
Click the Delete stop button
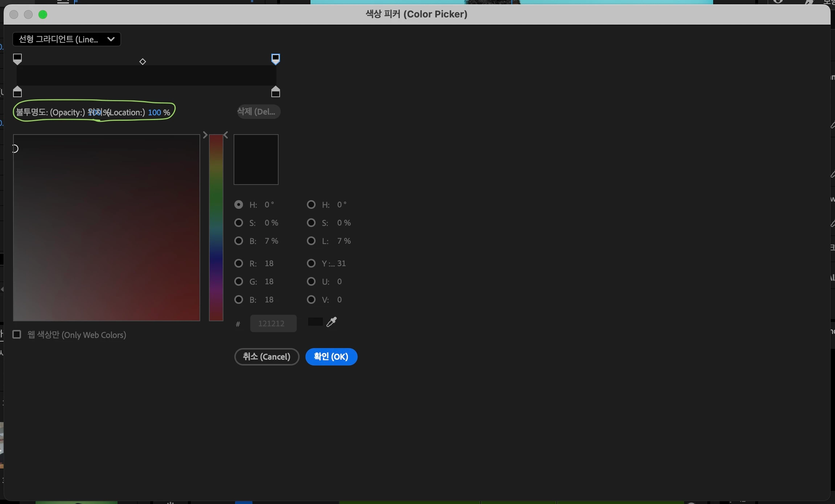click(x=258, y=112)
